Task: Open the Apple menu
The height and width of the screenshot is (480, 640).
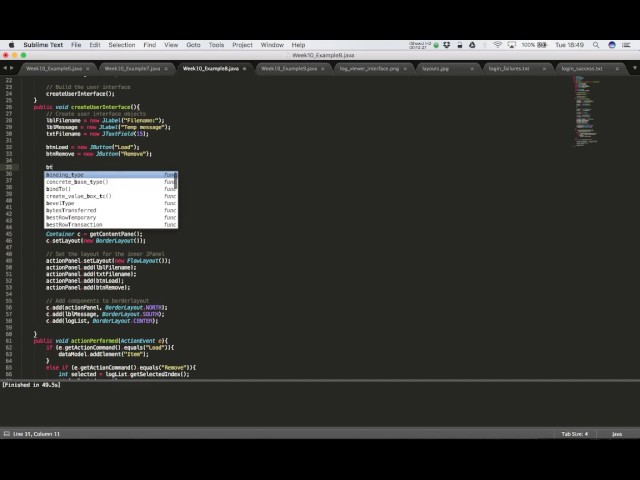Action: [x=11, y=45]
